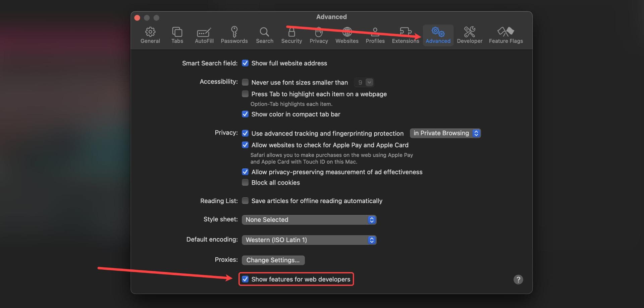Expand the Style sheet None Selected dropdown
The image size is (644, 308).
(x=309, y=220)
